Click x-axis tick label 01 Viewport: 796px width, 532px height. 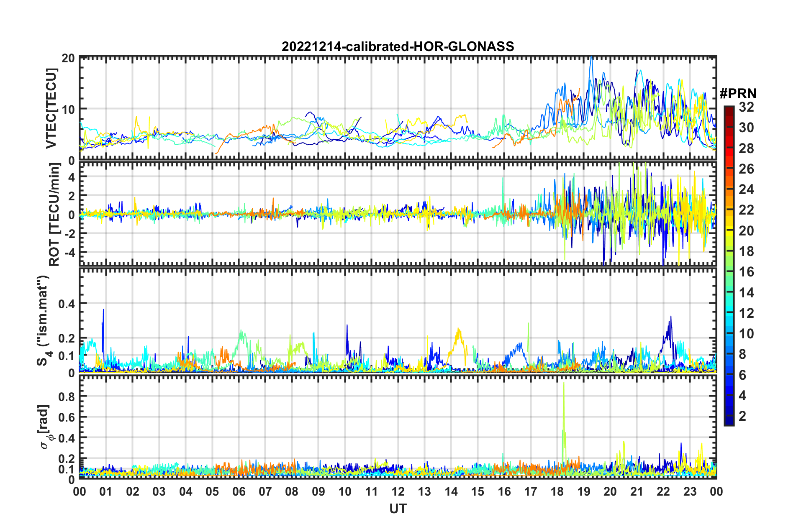pyautogui.click(x=106, y=491)
